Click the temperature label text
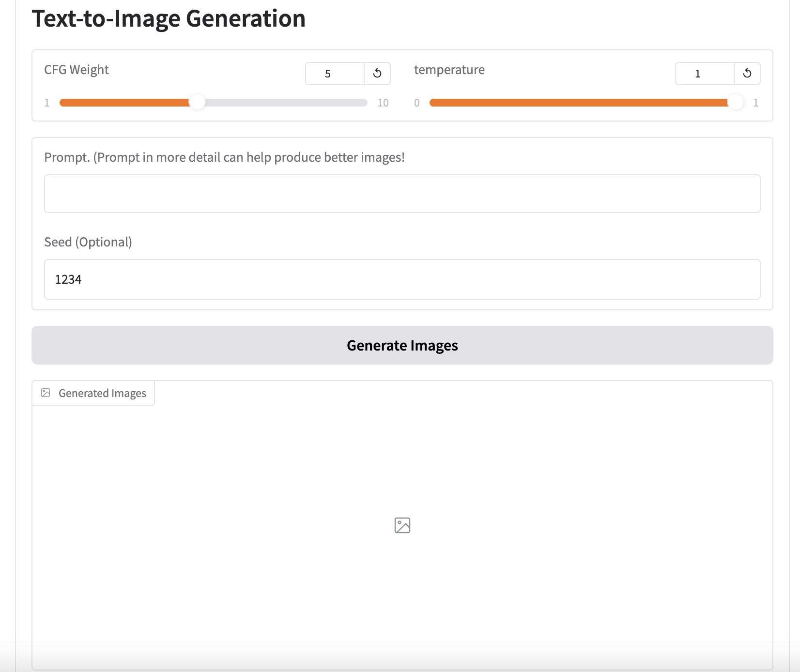 (449, 70)
